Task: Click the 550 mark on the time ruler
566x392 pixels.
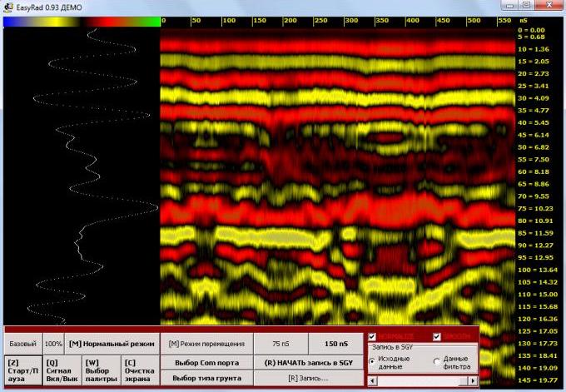Action: pyautogui.click(x=504, y=21)
